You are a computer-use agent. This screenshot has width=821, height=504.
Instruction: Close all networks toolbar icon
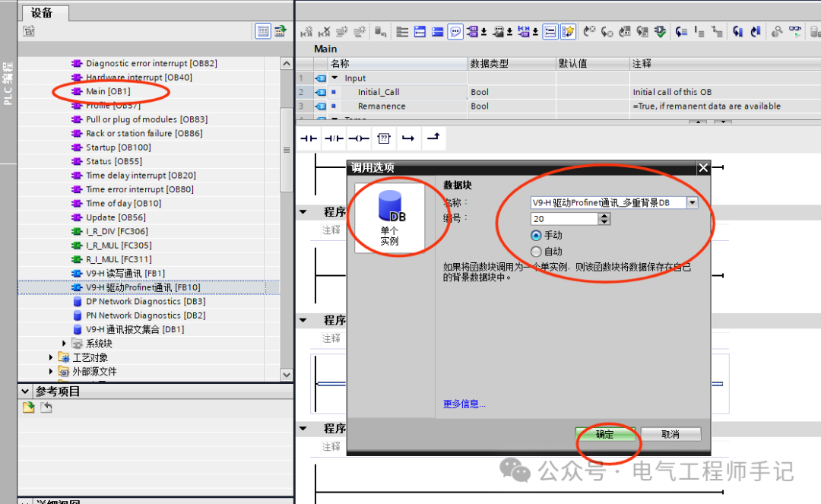tap(438, 32)
